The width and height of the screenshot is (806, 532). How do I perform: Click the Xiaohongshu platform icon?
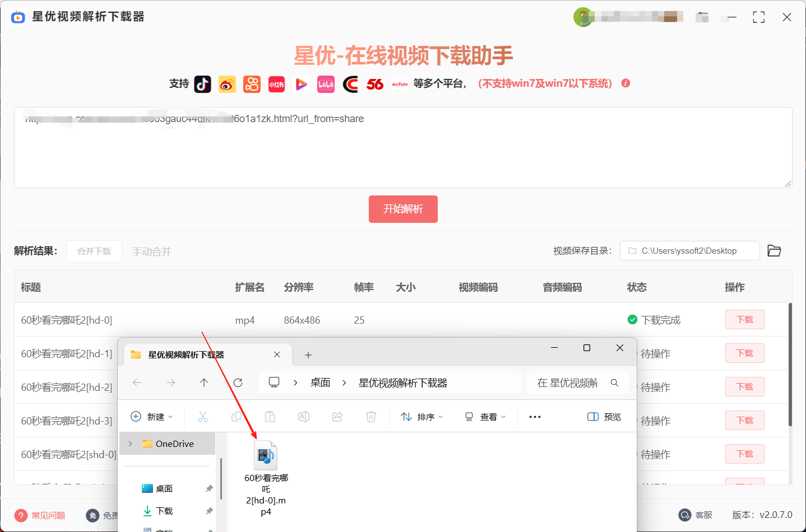click(277, 84)
